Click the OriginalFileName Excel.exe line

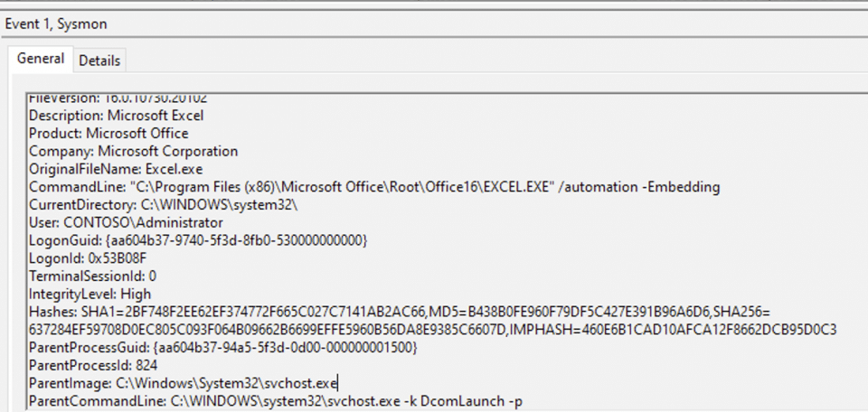(x=116, y=169)
